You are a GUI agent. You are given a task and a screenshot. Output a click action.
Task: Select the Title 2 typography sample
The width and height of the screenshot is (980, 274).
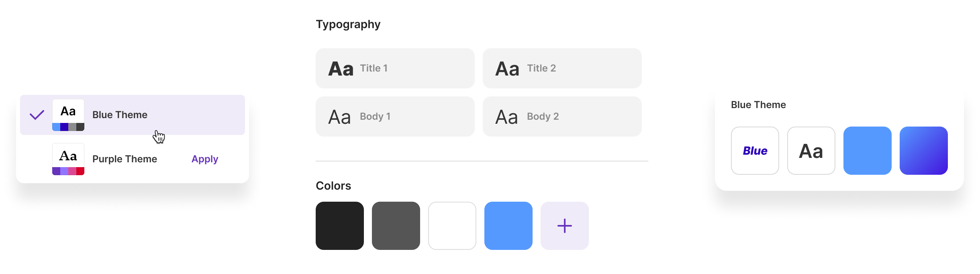click(x=562, y=68)
